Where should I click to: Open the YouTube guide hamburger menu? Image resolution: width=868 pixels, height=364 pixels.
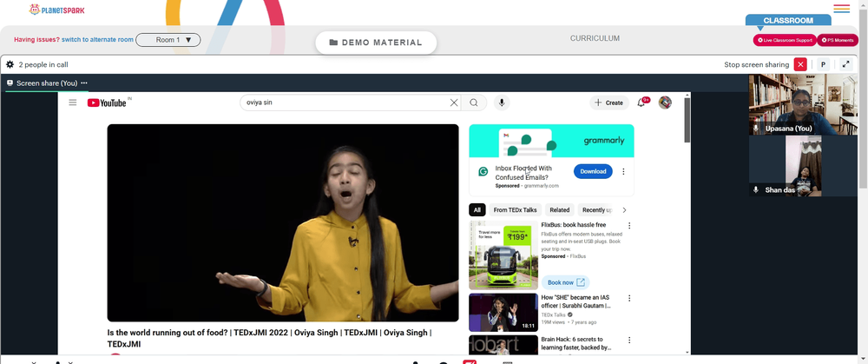(73, 103)
